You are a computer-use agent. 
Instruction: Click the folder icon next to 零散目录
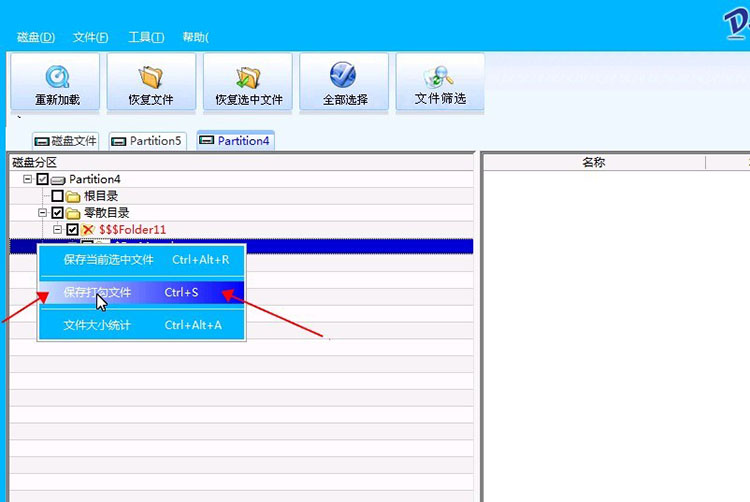click(73, 213)
